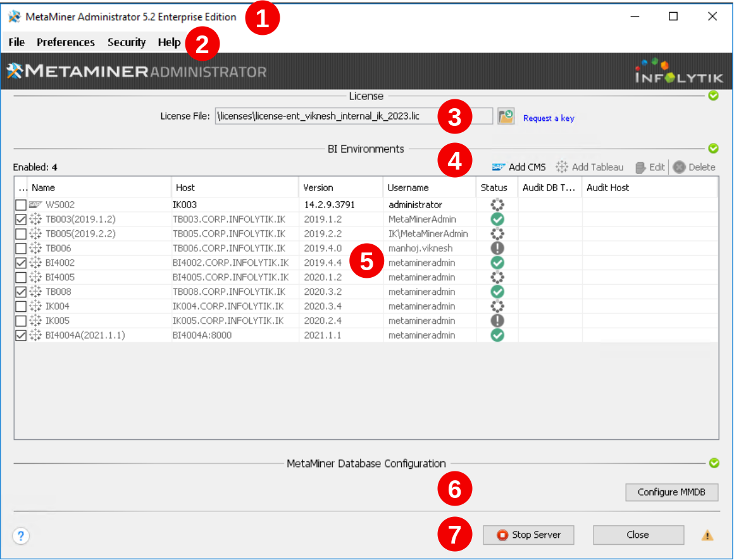The image size is (734, 560).
Task: Click the Database Configuration green check indicator
Action: pyautogui.click(x=714, y=463)
